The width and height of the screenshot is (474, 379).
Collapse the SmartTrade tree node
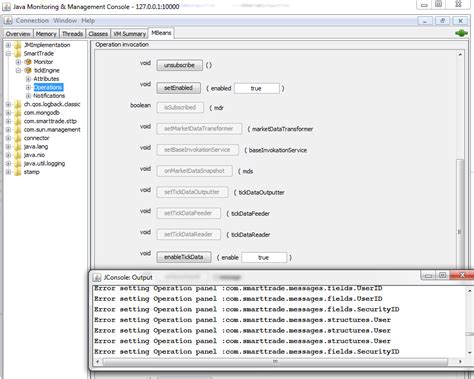coord(8,53)
